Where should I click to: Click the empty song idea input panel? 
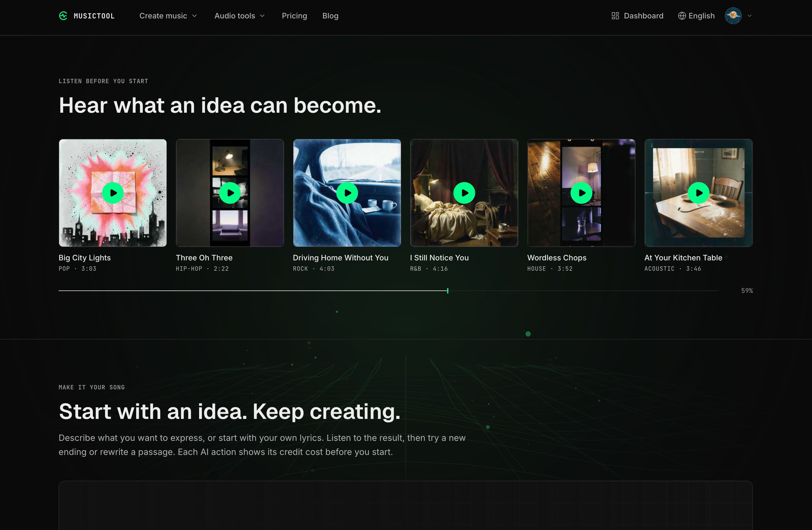pos(406,505)
